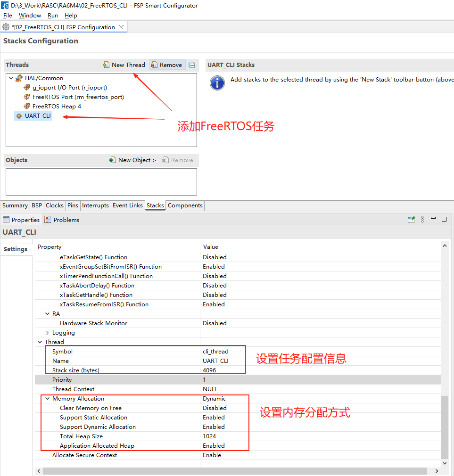Collapse the Memory Allocation property group

pos(47,399)
